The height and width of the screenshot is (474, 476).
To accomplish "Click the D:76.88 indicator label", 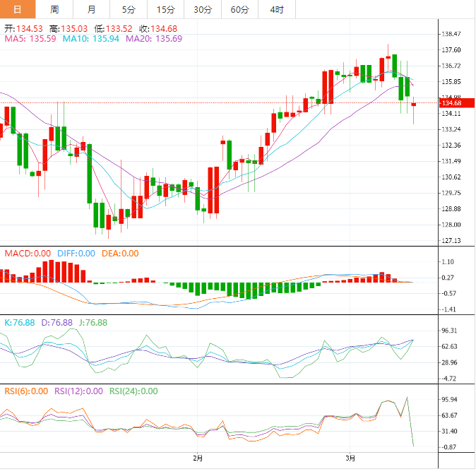I will (56, 323).
